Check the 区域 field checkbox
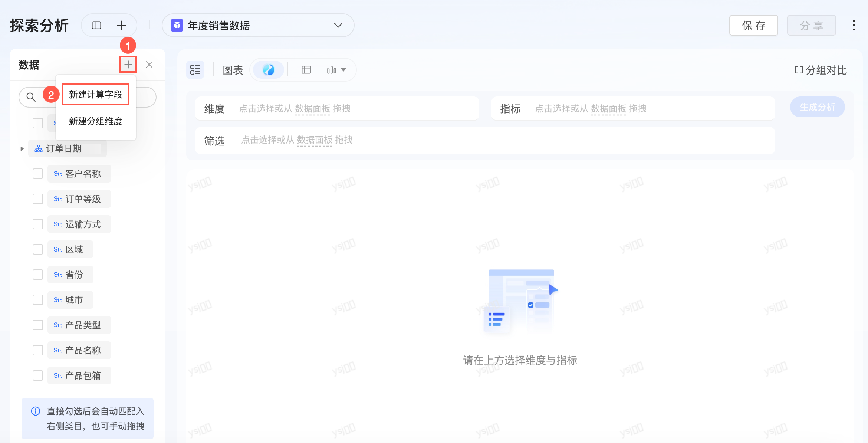The image size is (868, 443). click(38, 249)
